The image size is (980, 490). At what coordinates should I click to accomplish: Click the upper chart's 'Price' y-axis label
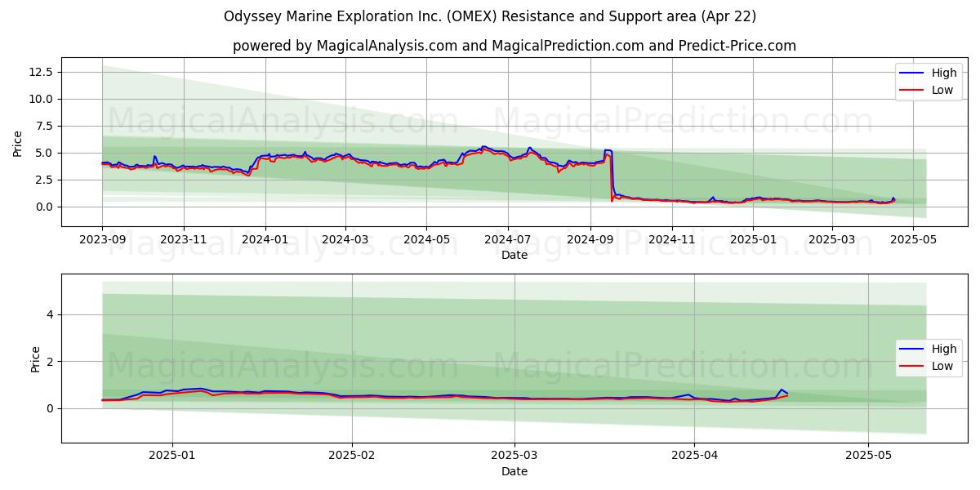[18, 143]
